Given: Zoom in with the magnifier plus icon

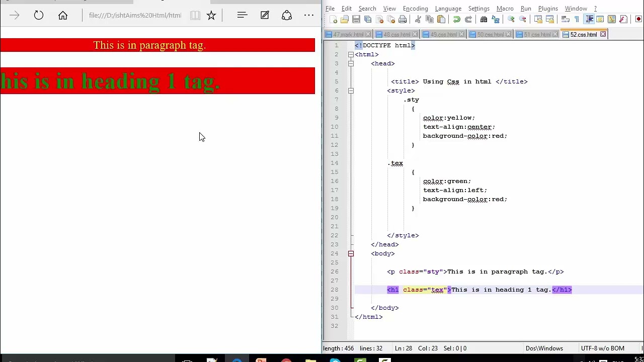Looking at the screenshot, I should click(x=511, y=19).
